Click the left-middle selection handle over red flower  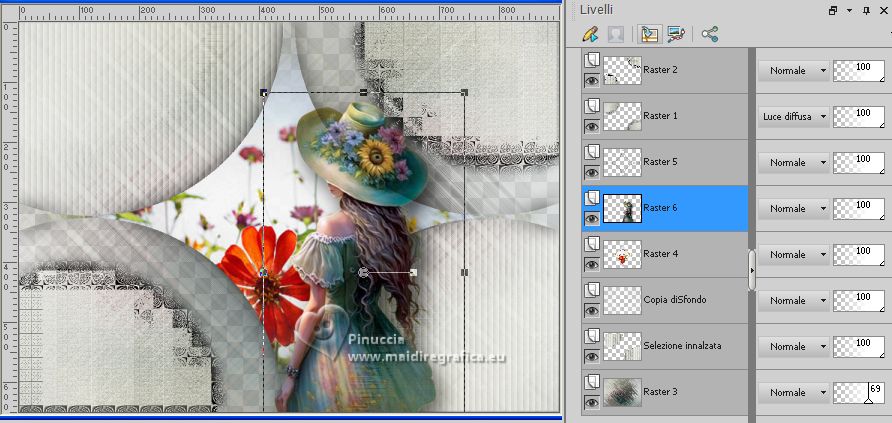263,273
